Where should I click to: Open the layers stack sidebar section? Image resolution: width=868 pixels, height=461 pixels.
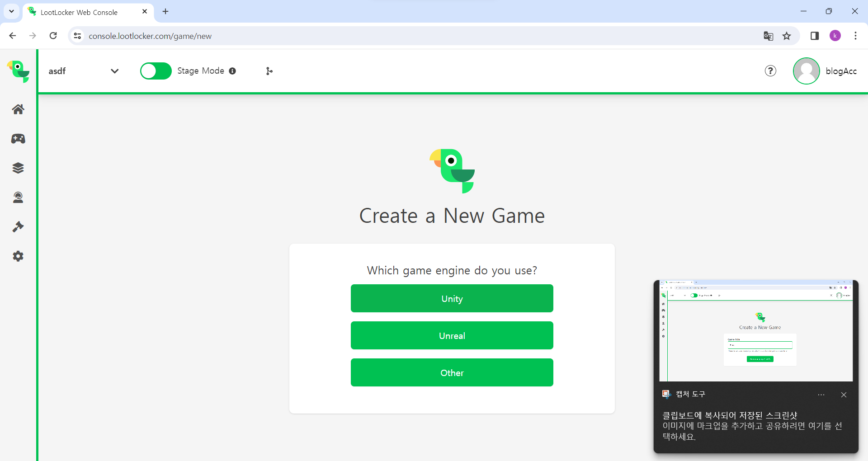pos(18,168)
